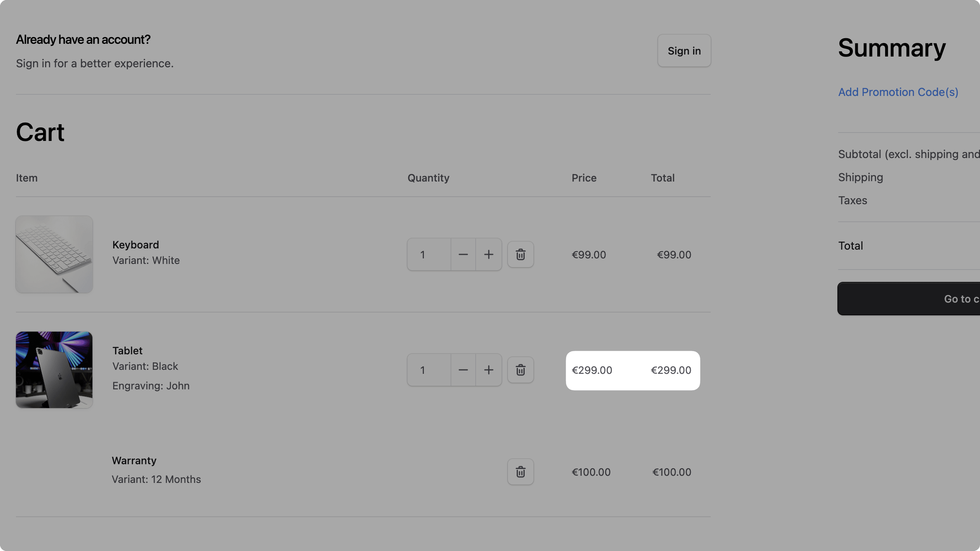Click the Tablet product title
The width and height of the screenshot is (980, 551).
(127, 351)
